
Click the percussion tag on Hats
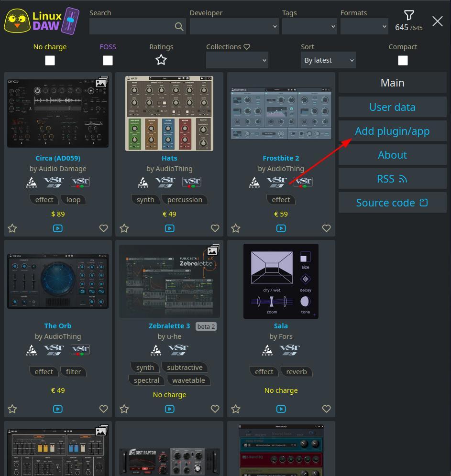click(x=185, y=200)
